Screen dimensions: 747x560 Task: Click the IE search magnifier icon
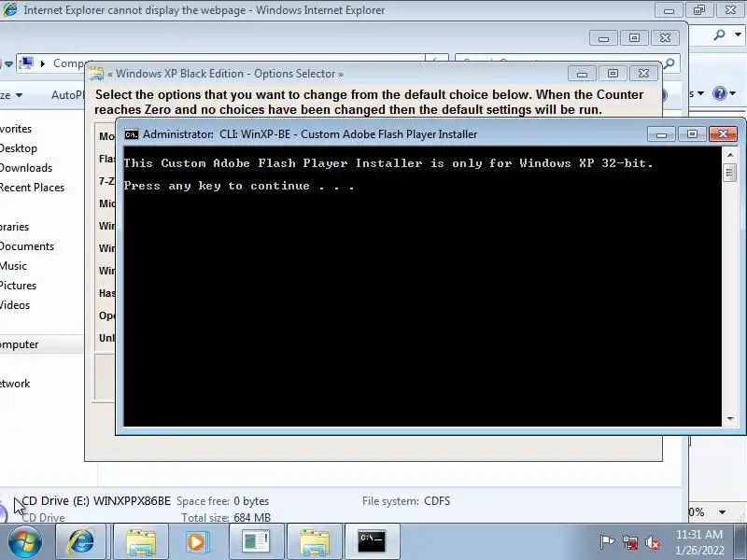(719, 35)
